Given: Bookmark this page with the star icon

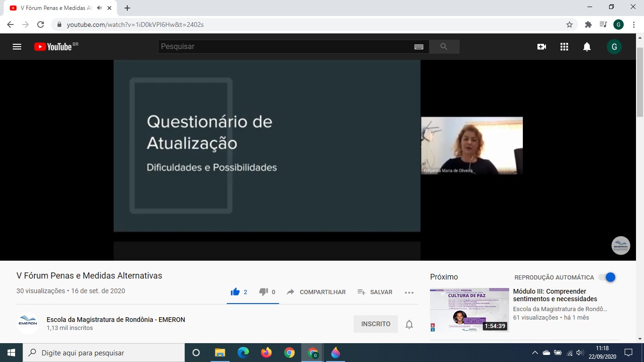Looking at the screenshot, I should coord(570,25).
